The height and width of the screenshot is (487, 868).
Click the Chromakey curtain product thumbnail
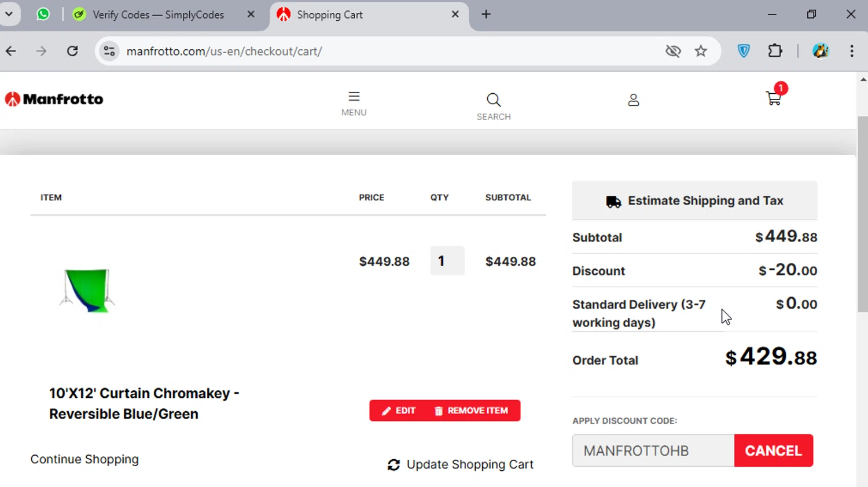pos(87,290)
